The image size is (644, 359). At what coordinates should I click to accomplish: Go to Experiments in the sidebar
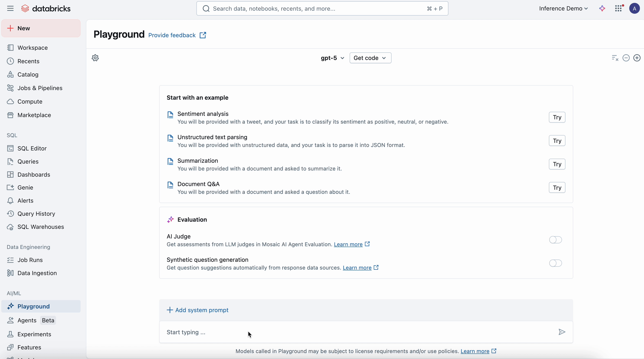(x=34, y=334)
